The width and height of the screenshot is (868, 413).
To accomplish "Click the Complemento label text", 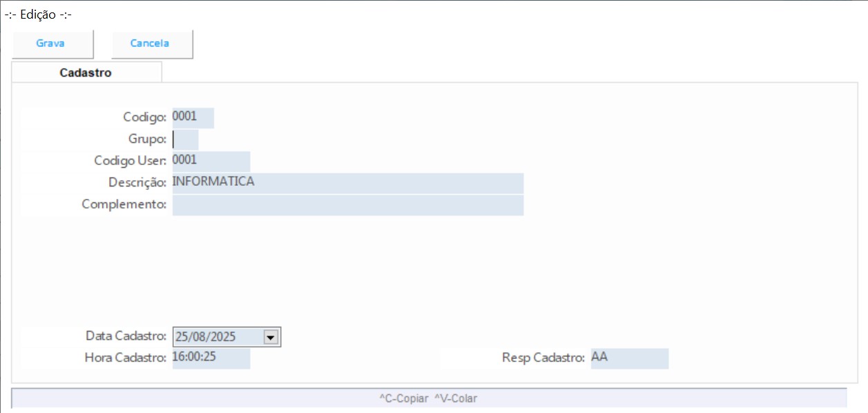I will [124, 205].
